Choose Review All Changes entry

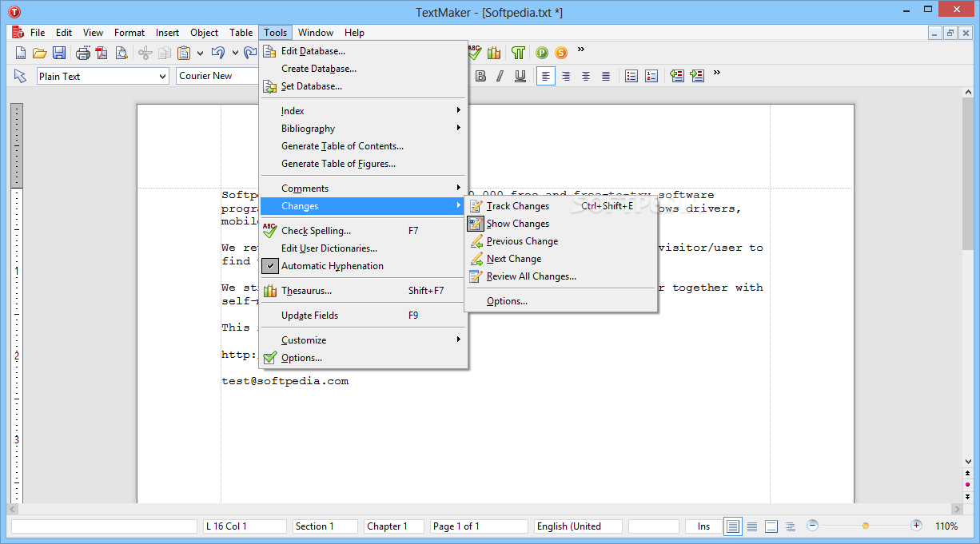561,276
